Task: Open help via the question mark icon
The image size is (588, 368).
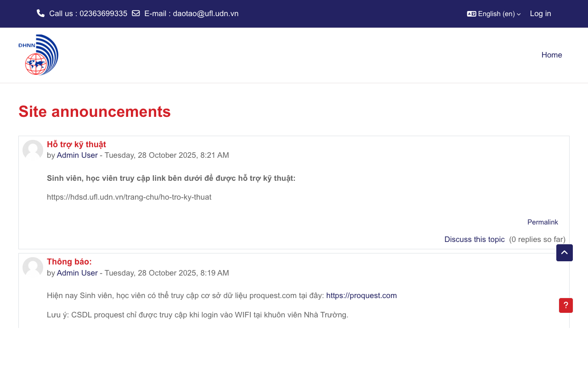Action: pyautogui.click(x=565, y=305)
